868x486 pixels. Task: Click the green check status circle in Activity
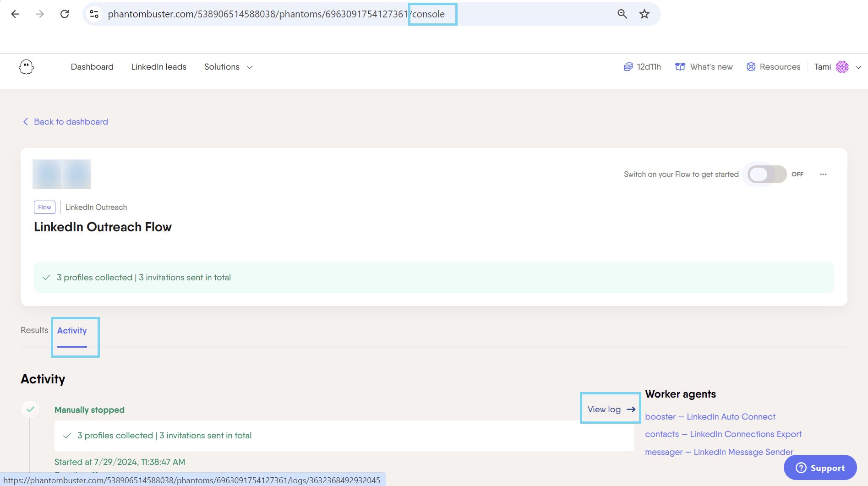[30, 409]
